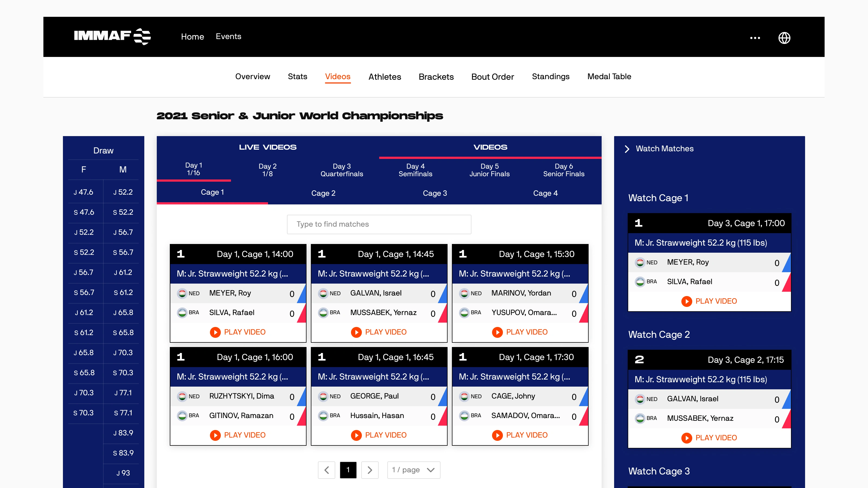Switch to the Stats tab
The height and width of the screenshot is (488, 868).
tap(297, 76)
